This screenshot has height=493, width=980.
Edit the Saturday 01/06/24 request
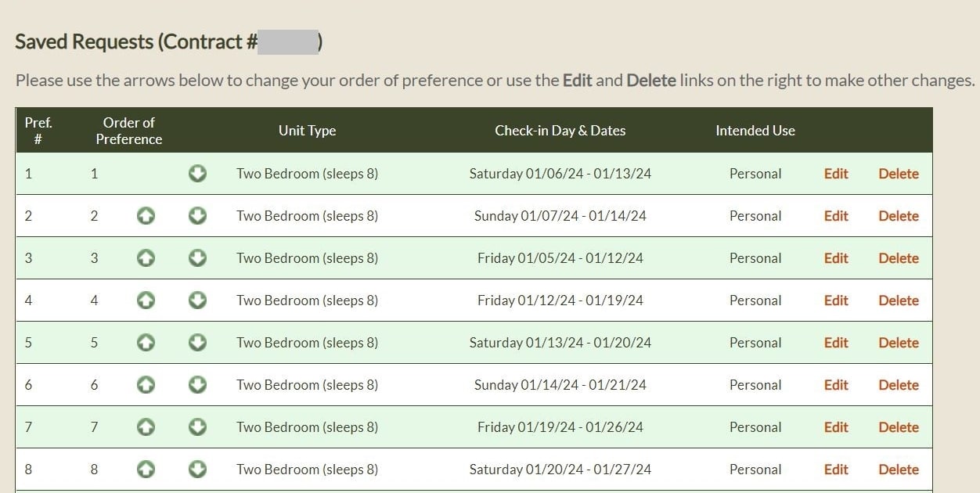point(836,174)
